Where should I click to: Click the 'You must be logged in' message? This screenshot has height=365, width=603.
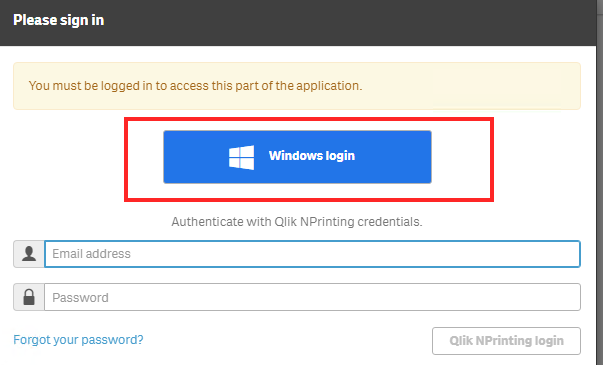tap(195, 85)
